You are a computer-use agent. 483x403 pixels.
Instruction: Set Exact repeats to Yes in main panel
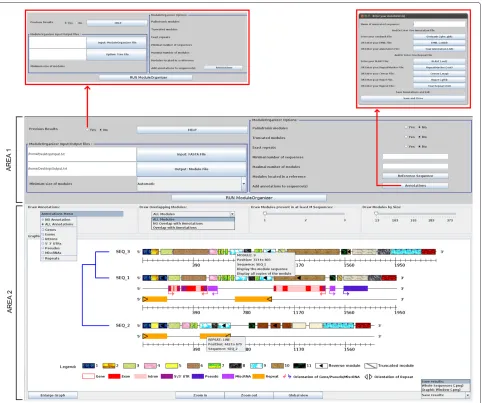406,146
